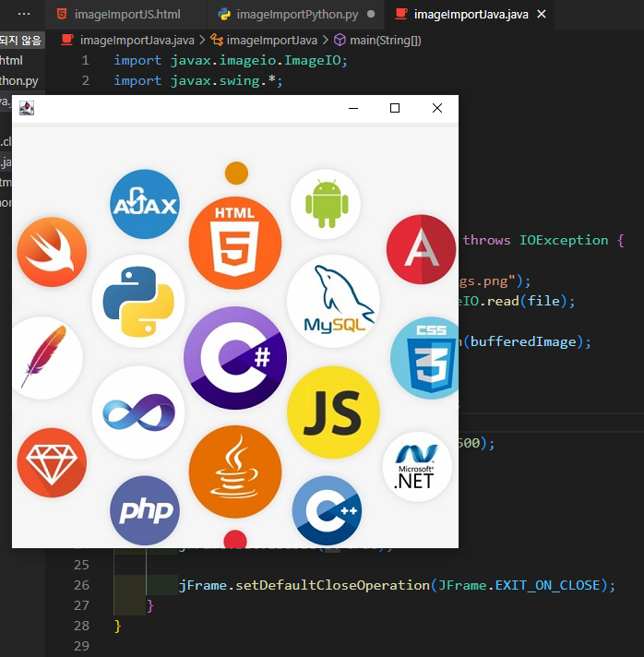The height and width of the screenshot is (657, 644).
Task: Click the HTML5 file icon in first tab
Action: click(62, 14)
